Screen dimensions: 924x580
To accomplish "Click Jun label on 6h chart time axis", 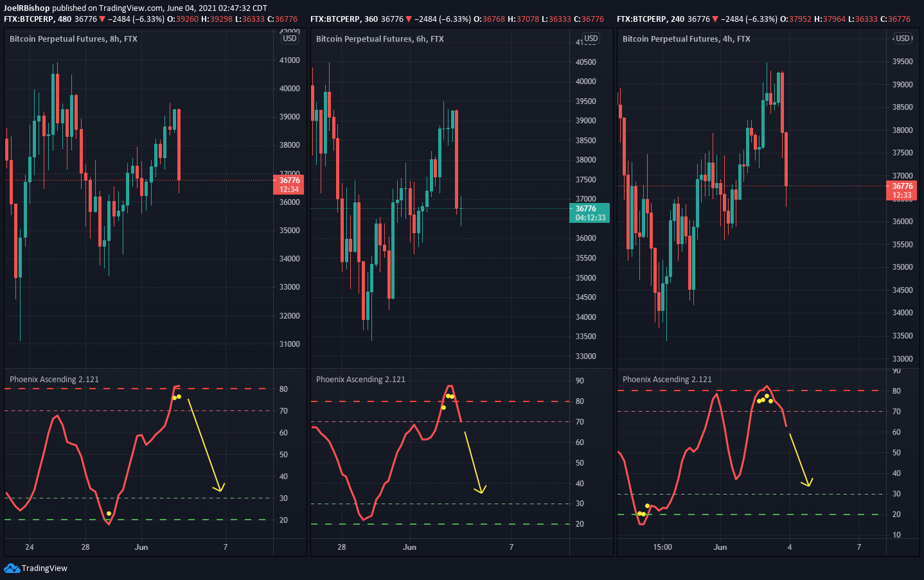I will (409, 547).
